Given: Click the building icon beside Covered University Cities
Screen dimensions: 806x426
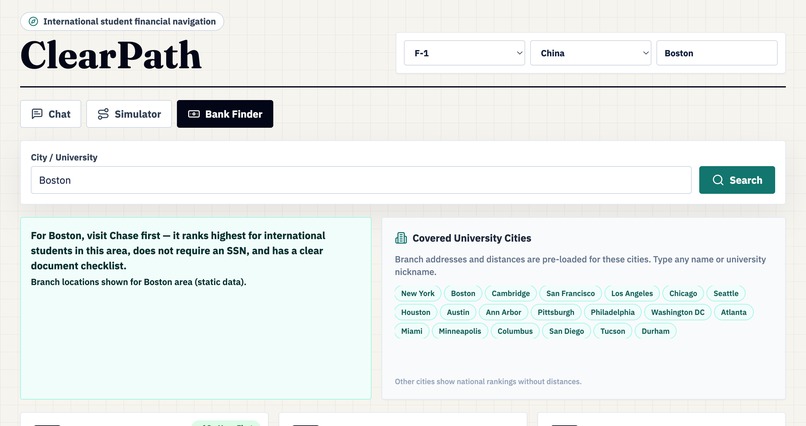Looking at the screenshot, I should point(401,238).
